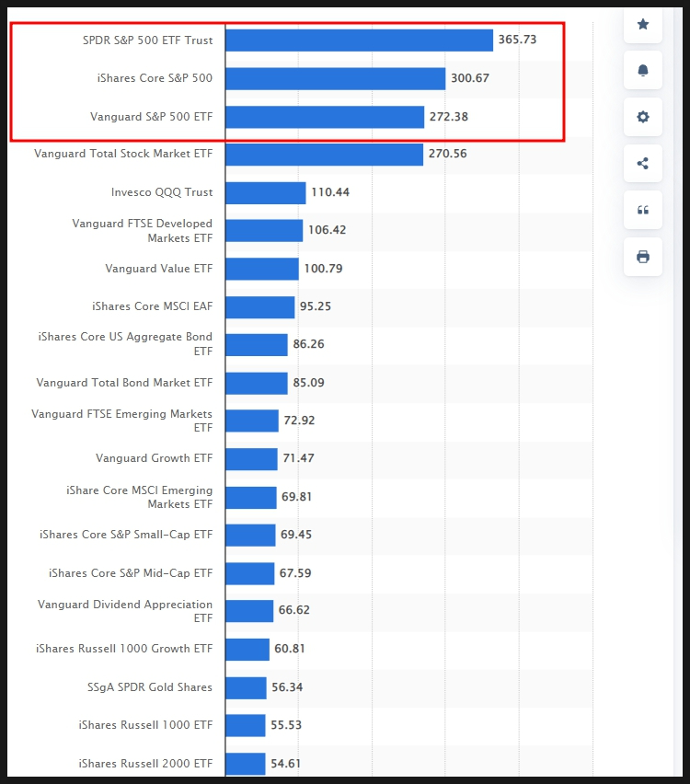Click the value 106.42

[327, 230]
